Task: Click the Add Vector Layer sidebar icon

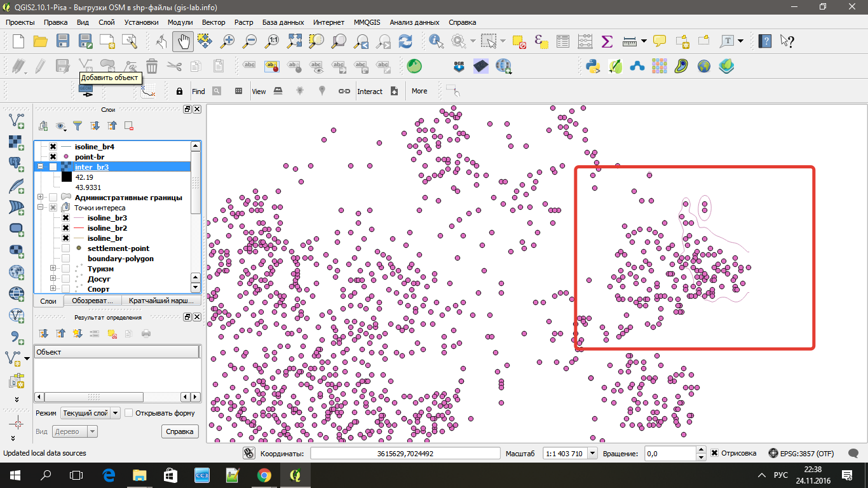Action: click(17, 120)
